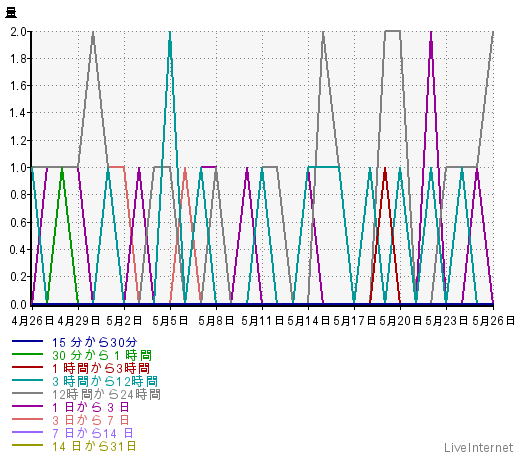
Task: Click the 5月20日 x-axis date label
Action: pyautogui.click(x=400, y=321)
